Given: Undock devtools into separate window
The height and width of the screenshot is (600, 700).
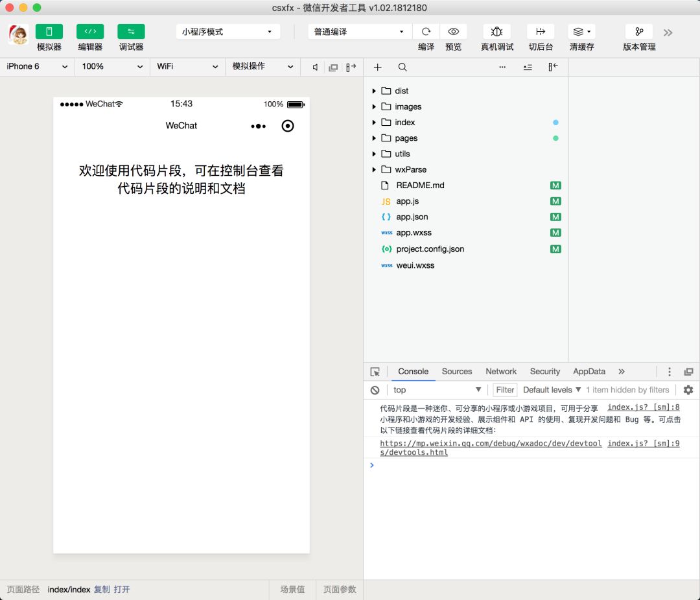Looking at the screenshot, I should tap(688, 372).
